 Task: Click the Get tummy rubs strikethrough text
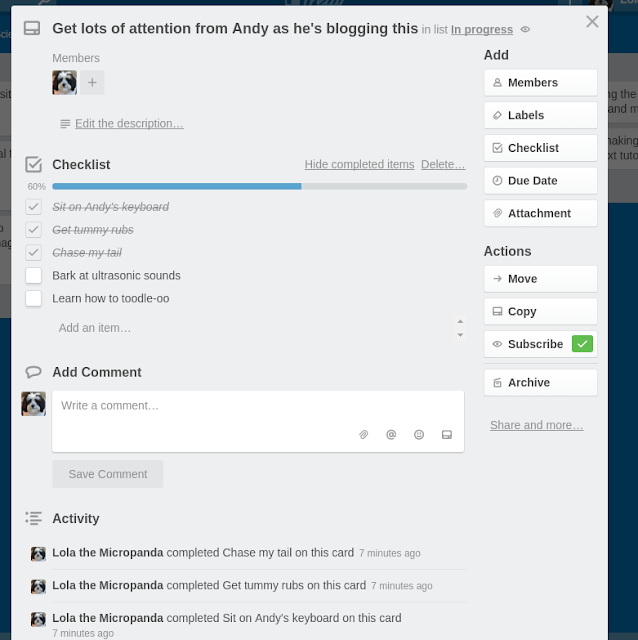click(93, 230)
